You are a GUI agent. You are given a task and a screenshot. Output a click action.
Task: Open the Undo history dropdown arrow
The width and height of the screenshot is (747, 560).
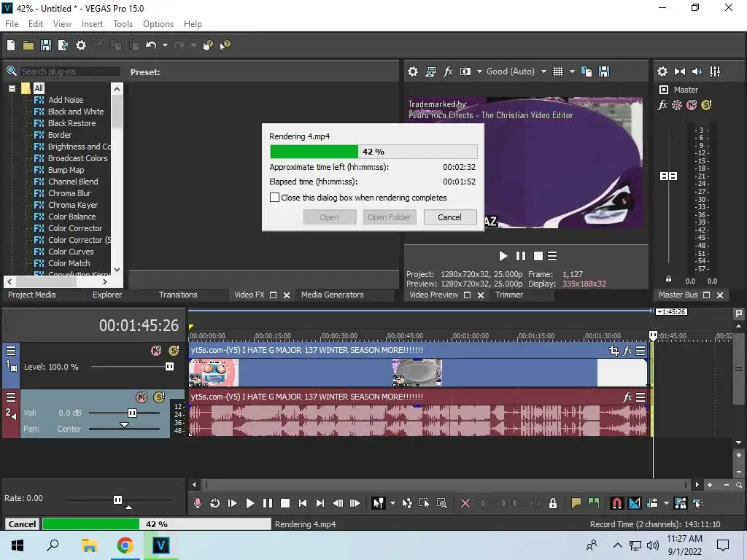coord(165,45)
